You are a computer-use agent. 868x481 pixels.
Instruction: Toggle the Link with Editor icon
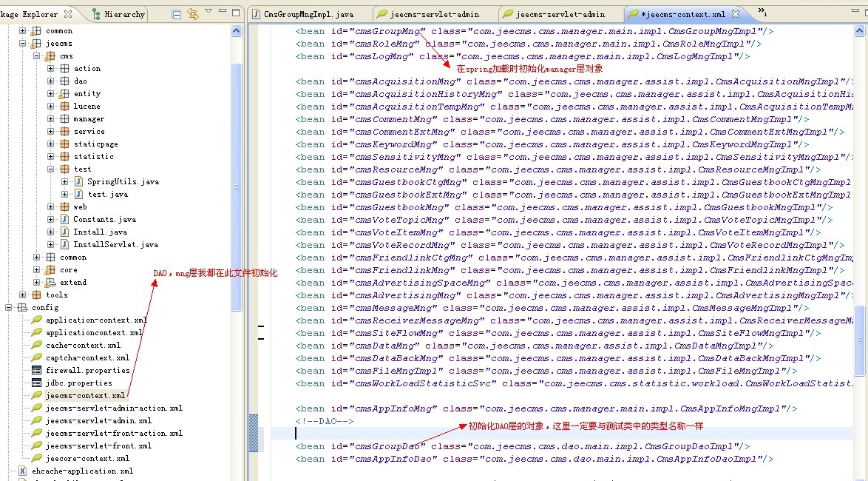point(193,14)
